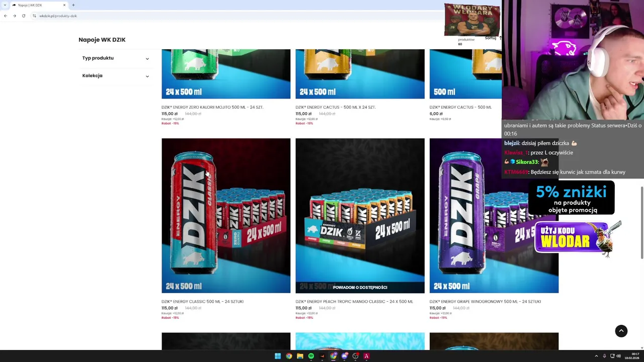Open DZIK Energy Classic 500 ml - 24 sztuki link
This screenshot has height=362, width=644.
tap(202, 302)
